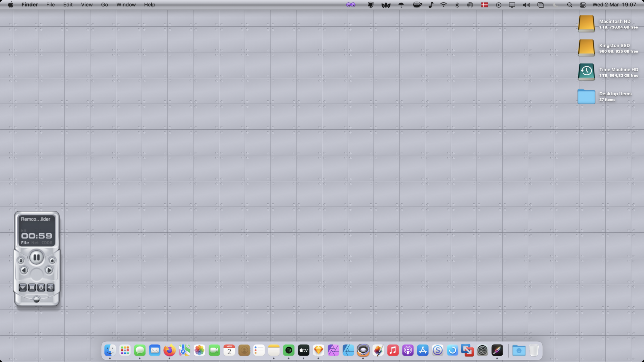
Task: Toggle Do Not Disturb moon icon
Action: (x=555, y=5)
